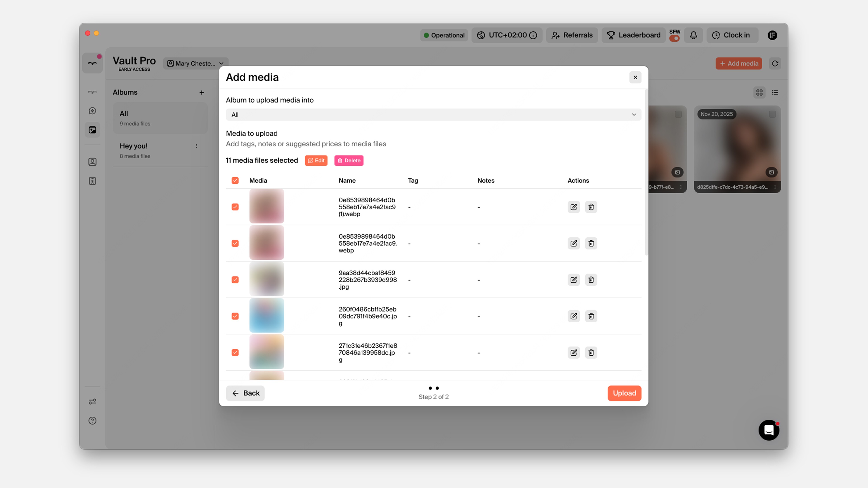868x488 pixels.
Task: Click the mym logo at sidebar top
Action: point(92,63)
